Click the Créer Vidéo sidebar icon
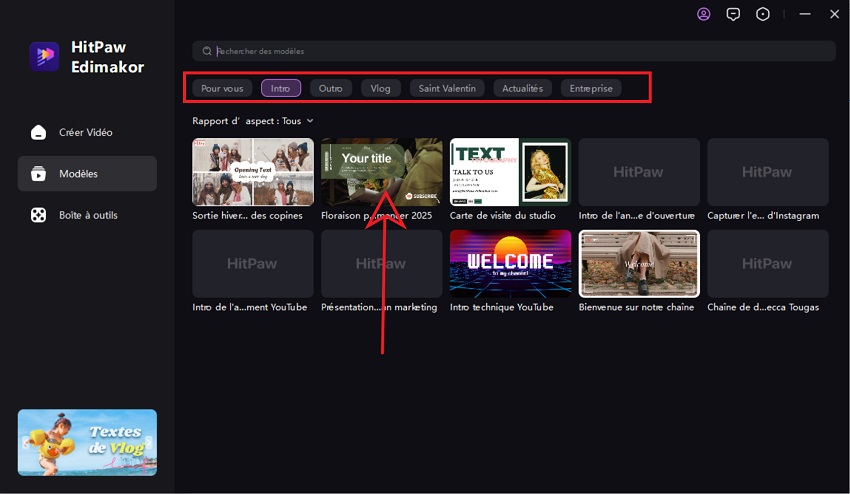The image size is (850, 494). coord(38,132)
